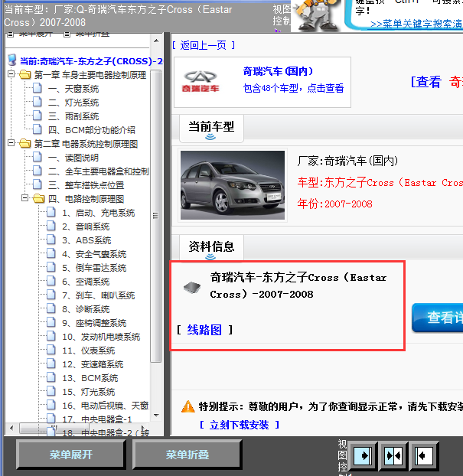The width and height of the screenshot is (463, 476).
Task: Click the vertical scrollbar thumb of tree
Action: (x=156, y=216)
